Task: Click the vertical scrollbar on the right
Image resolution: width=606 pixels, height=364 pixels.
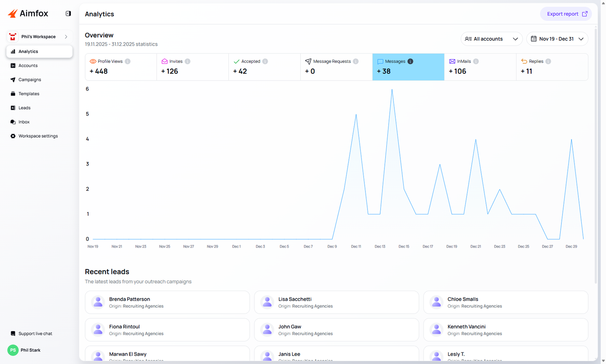Action: pyautogui.click(x=595, y=151)
